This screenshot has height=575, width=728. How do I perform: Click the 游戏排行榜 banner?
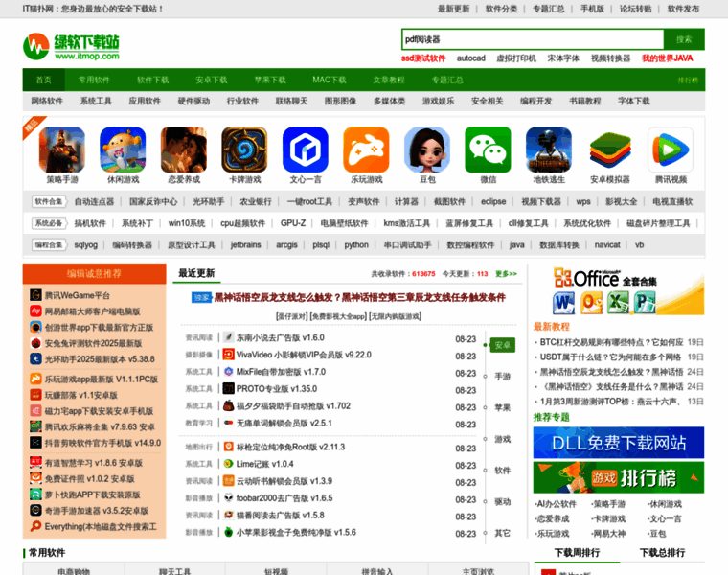619,477
